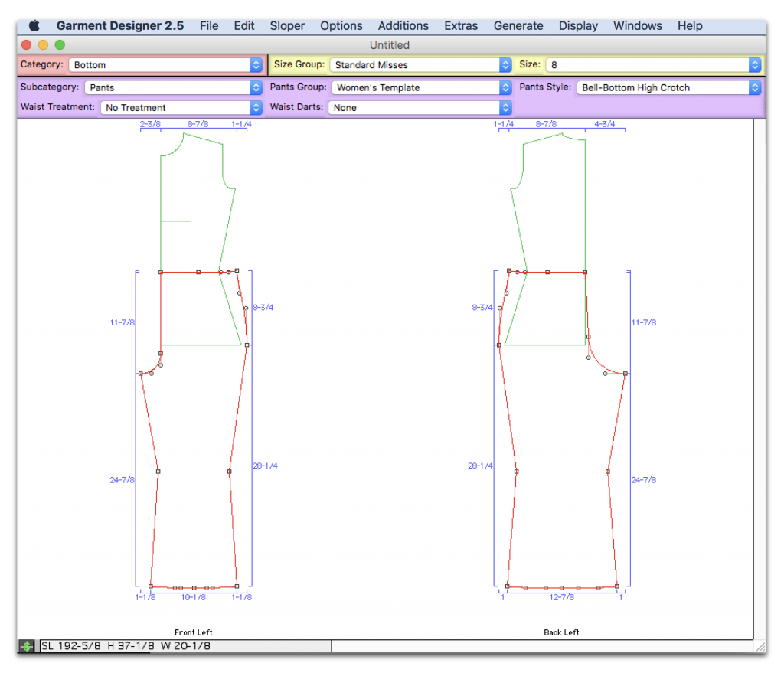Open the Edit menu
The image size is (784, 673).
[244, 25]
